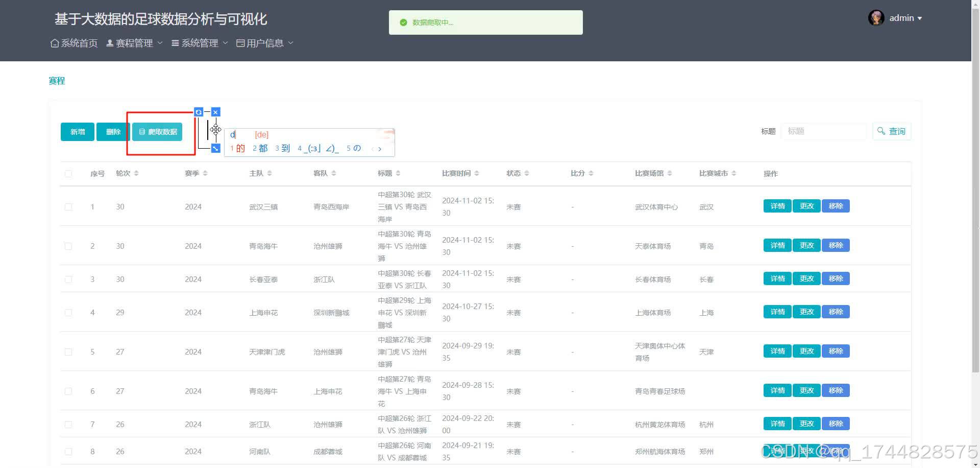Sort by 比赛时间 column arrows

click(x=477, y=174)
